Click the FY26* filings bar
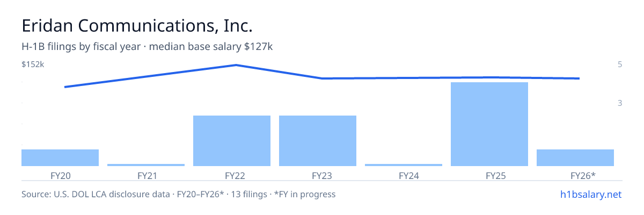Screen dimensions: 644x215 point(575,157)
